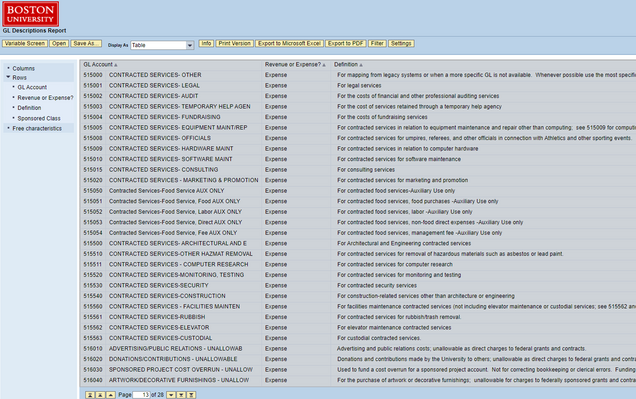Click the Export to Microsoft Excel button
The height and width of the screenshot is (399, 636).
(290, 43)
